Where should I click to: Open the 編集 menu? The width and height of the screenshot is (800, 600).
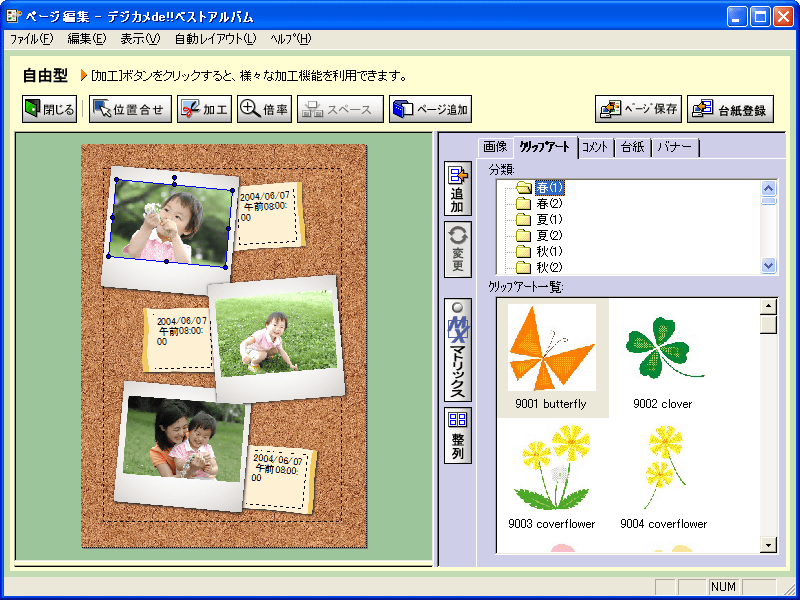(x=87, y=39)
